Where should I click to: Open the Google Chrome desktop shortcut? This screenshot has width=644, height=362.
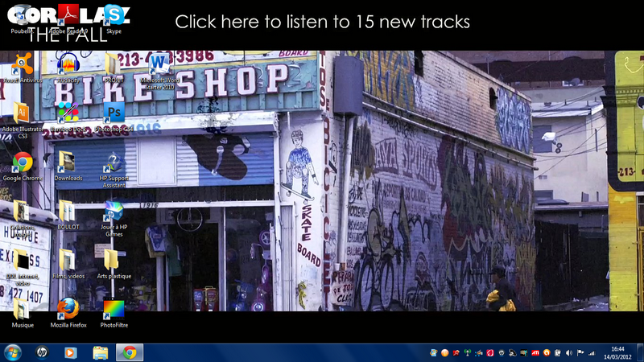[23, 166]
